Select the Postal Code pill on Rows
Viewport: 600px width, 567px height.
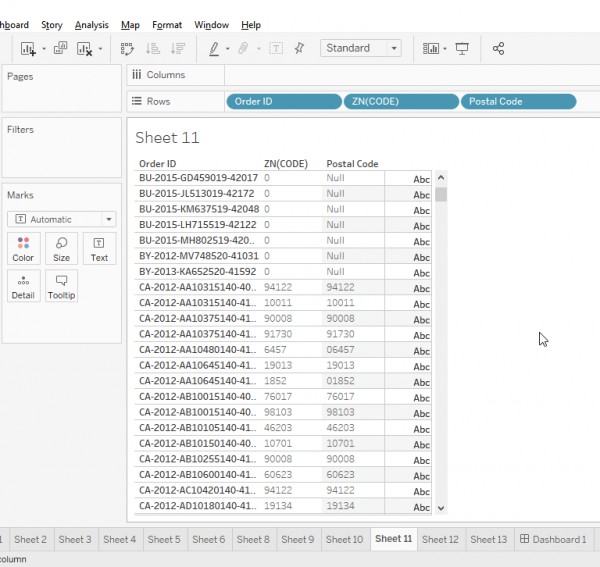coord(517,101)
